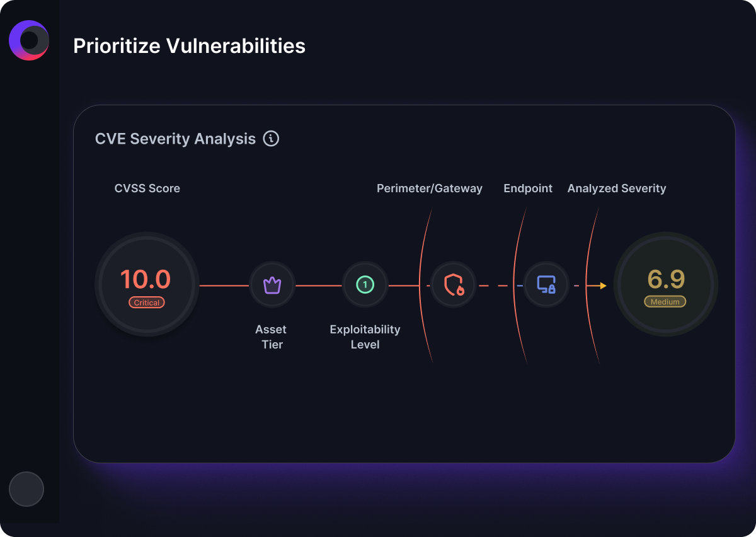
Task: Click the Analyzed Severity label
Action: click(617, 188)
